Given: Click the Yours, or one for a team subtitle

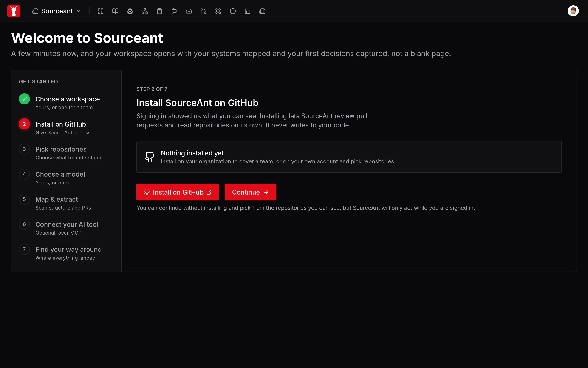Looking at the screenshot, I should click(x=64, y=107).
